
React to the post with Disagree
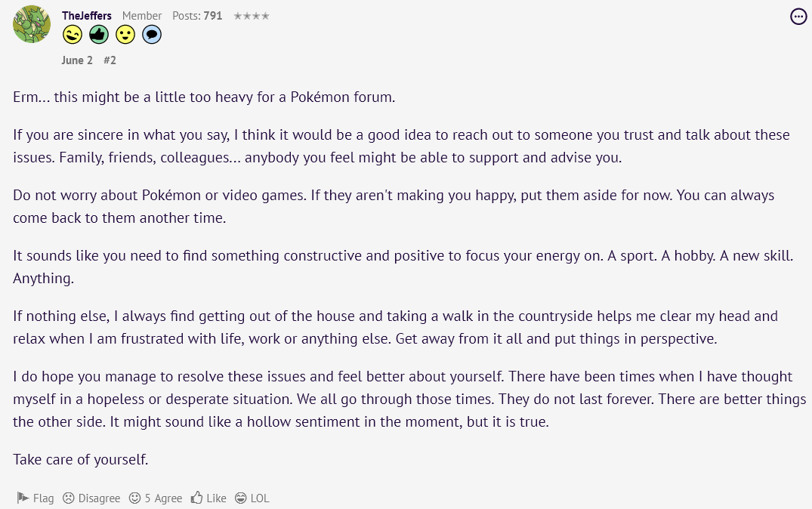[x=99, y=498]
